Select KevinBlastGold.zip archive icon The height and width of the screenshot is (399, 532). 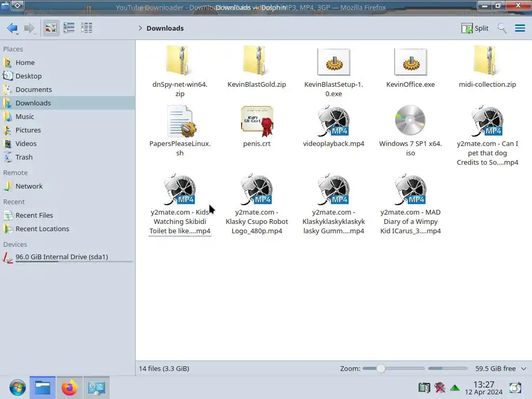[x=257, y=60]
